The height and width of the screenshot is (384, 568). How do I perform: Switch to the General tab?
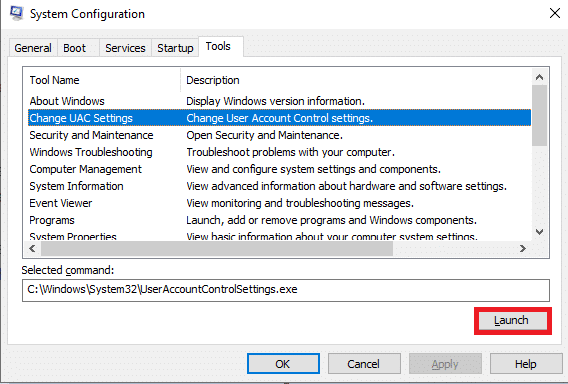(33, 48)
